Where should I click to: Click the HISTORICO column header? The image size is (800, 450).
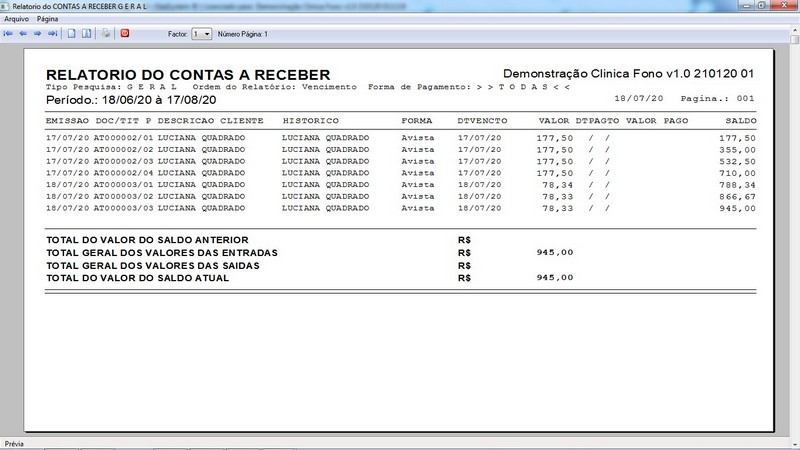click(310, 121)
